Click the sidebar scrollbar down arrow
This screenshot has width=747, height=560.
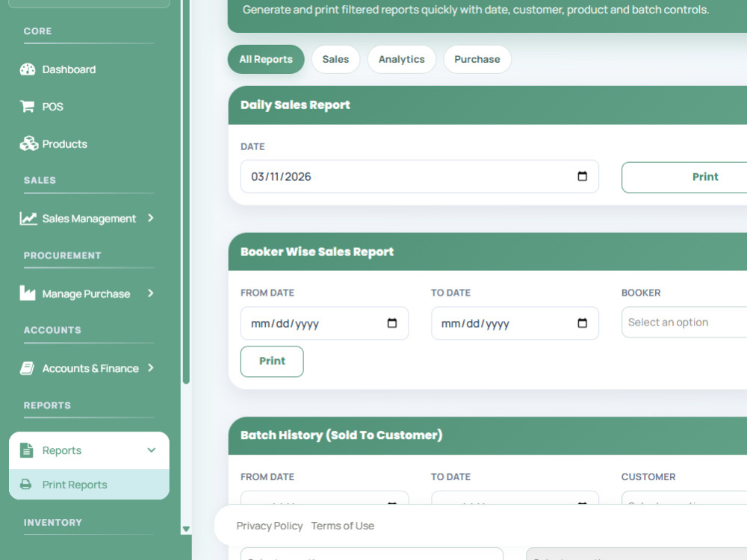(x=186, y=529)
